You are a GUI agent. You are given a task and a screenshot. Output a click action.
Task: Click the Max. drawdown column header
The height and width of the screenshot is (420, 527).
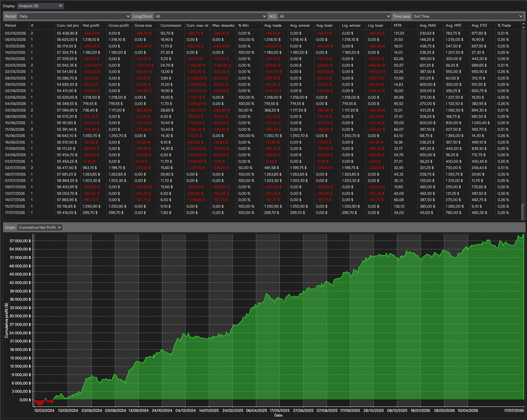pyautogui.click(x=223, y=25)
